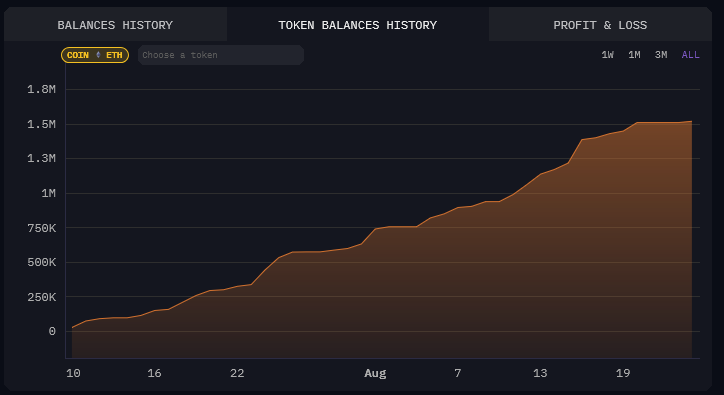
Task: Select the Token Balances History tab
Action: point(357,25)
